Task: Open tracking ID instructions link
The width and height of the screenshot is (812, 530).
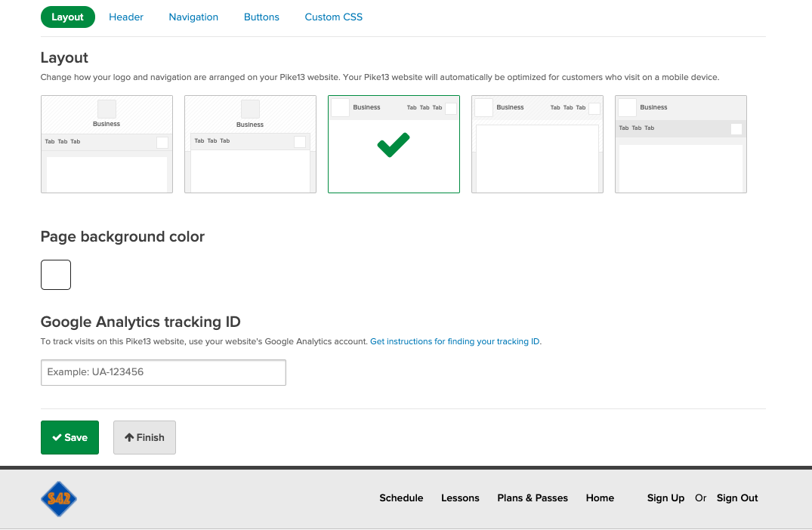Action: point(455,341)
